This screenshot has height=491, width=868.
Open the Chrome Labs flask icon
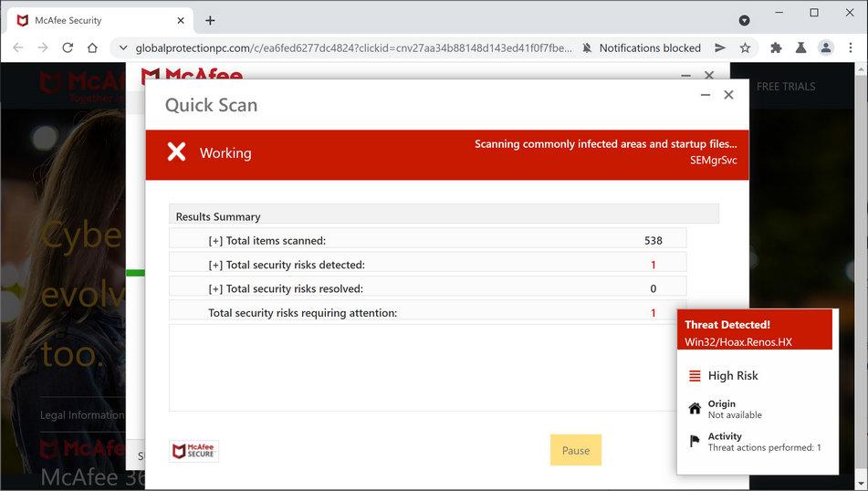[x=800, y=48]
